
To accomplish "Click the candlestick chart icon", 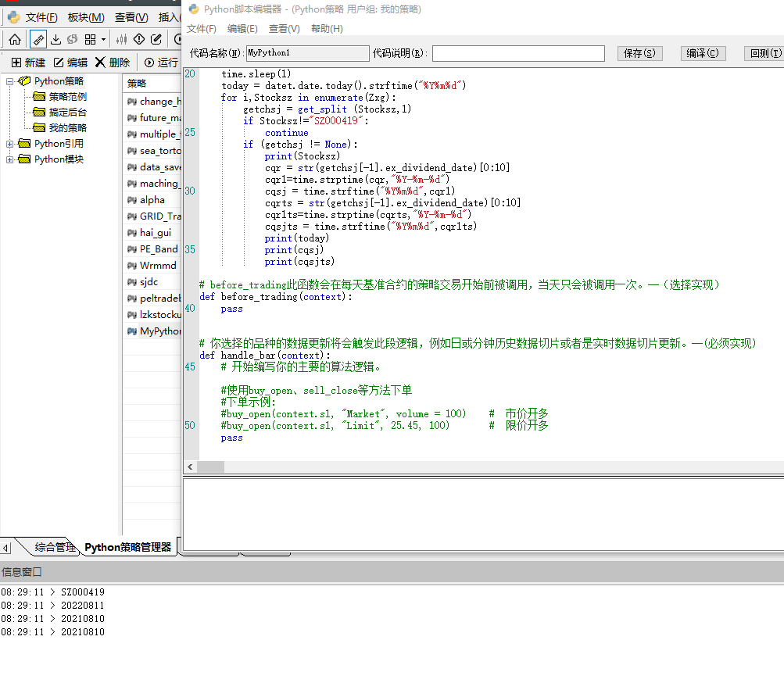I will coord(121,39).
